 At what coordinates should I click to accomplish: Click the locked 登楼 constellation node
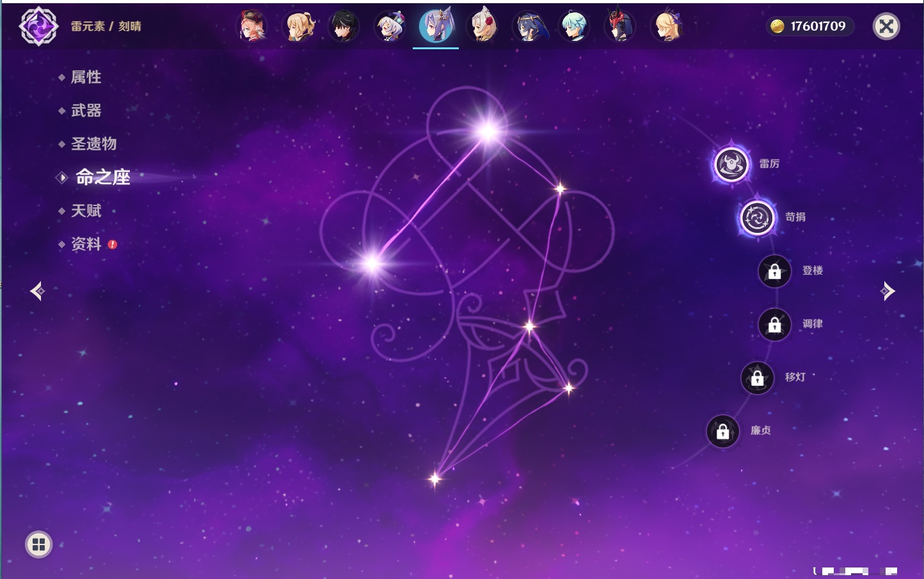pyautogui.click(x=774, y=271)
